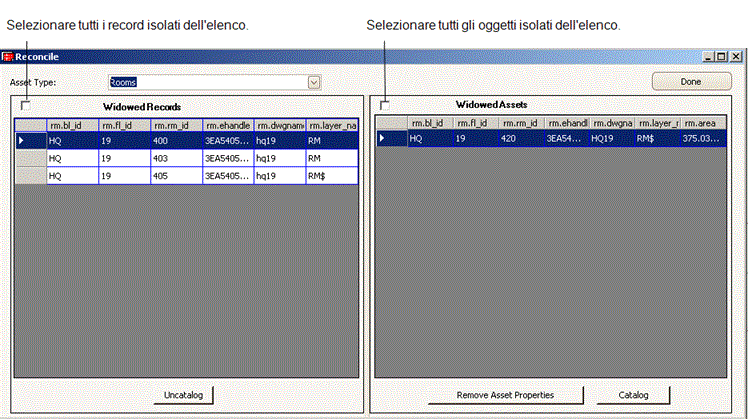Sort Widowed Records by rm.dwgname column
Screen dimensions: 748x419
coord(280,126)
